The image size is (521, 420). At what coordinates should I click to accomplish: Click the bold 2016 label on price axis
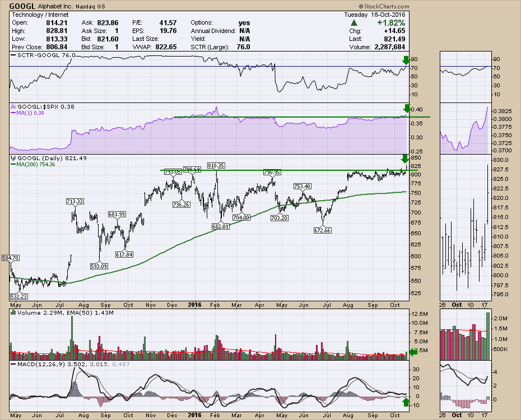(195, 305)
